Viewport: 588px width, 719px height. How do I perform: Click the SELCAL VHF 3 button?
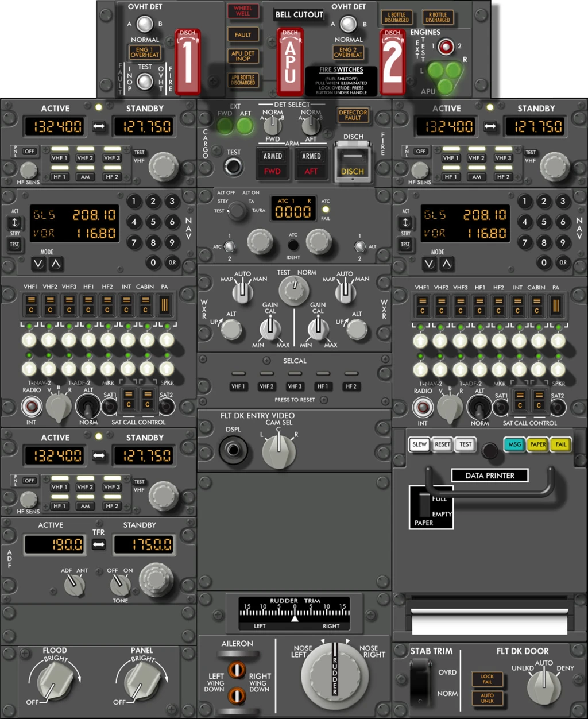click(x=295, y=386)
